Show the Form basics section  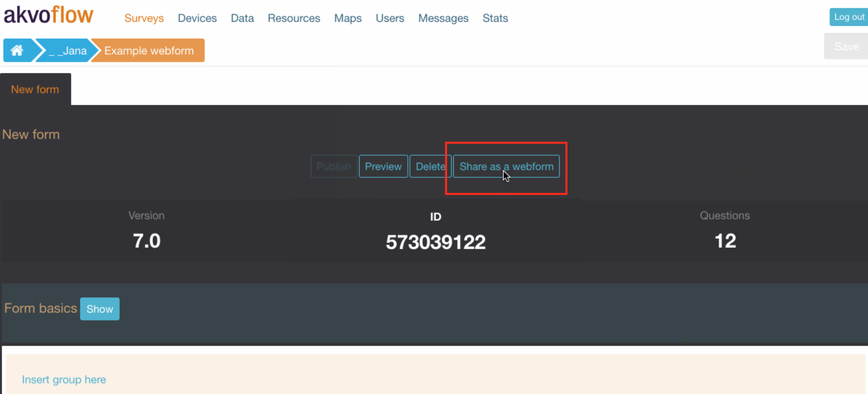click(100, 309)
